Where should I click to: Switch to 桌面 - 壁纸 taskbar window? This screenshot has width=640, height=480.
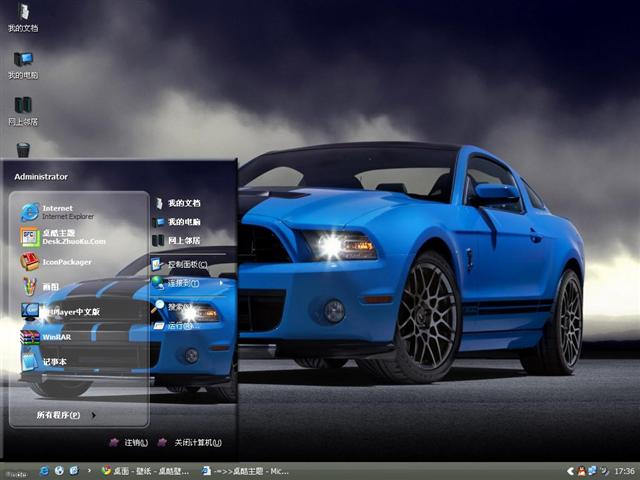[146, 470]
